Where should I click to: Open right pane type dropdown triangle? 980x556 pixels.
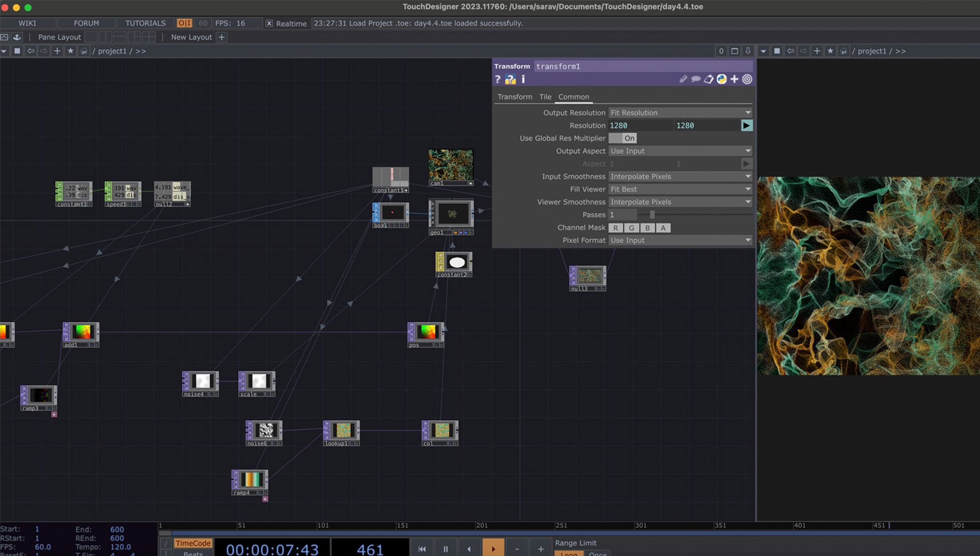point(764,51)
